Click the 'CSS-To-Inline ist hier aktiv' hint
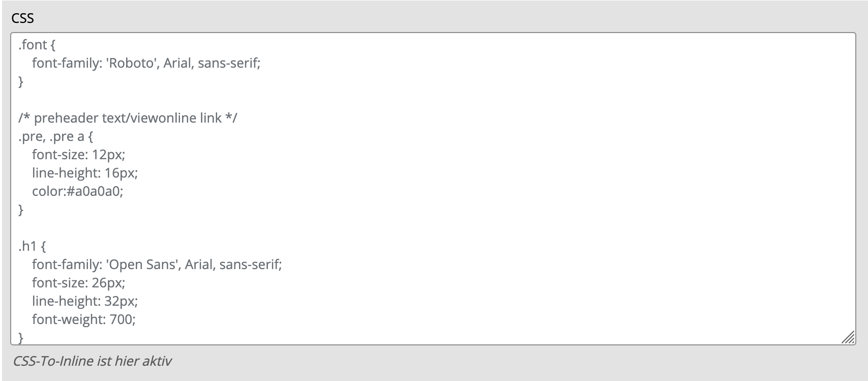Viewport: 868px width, 381px height. [92, 361]
